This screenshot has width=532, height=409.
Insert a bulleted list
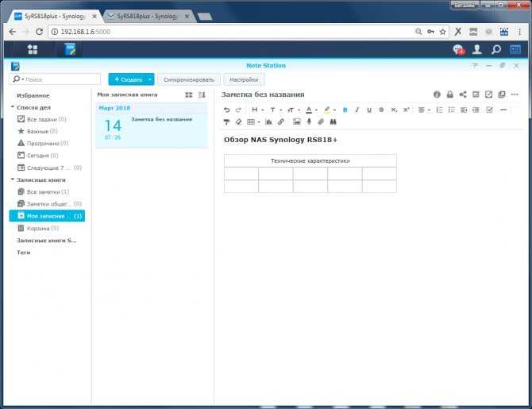point(451,110)
